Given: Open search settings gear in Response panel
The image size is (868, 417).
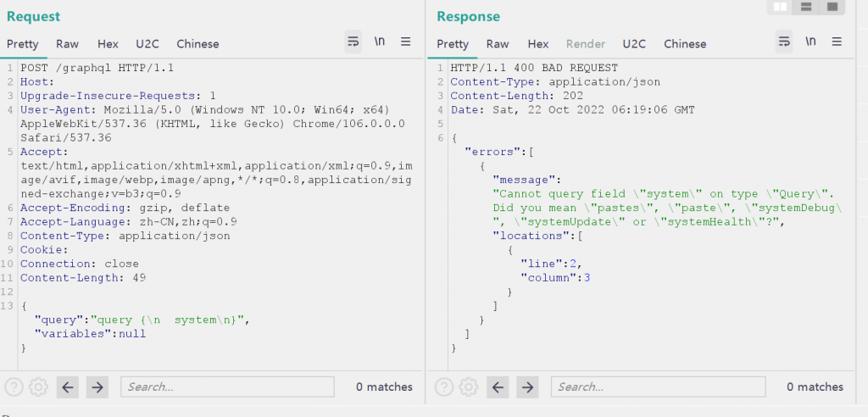Looking at the screenshot, I should (468, 387).
